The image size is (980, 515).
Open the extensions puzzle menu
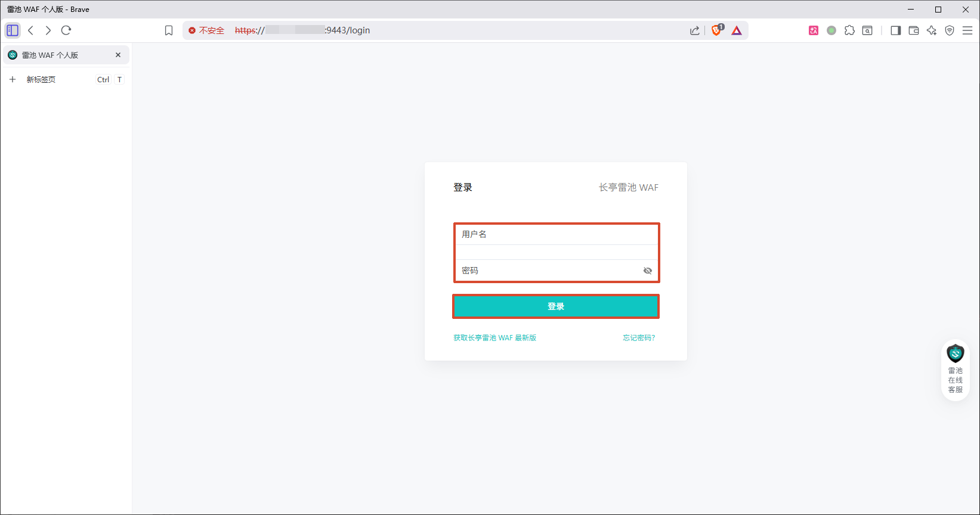849,30
